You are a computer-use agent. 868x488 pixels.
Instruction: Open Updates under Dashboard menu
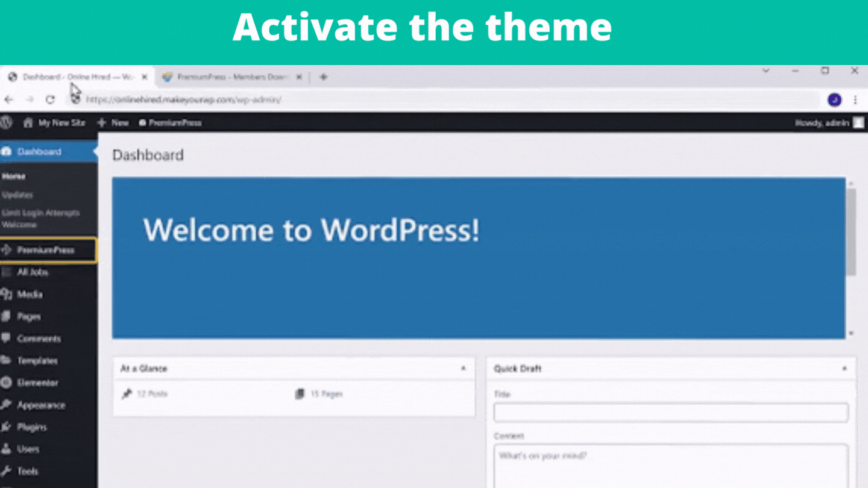click(17, 195)
